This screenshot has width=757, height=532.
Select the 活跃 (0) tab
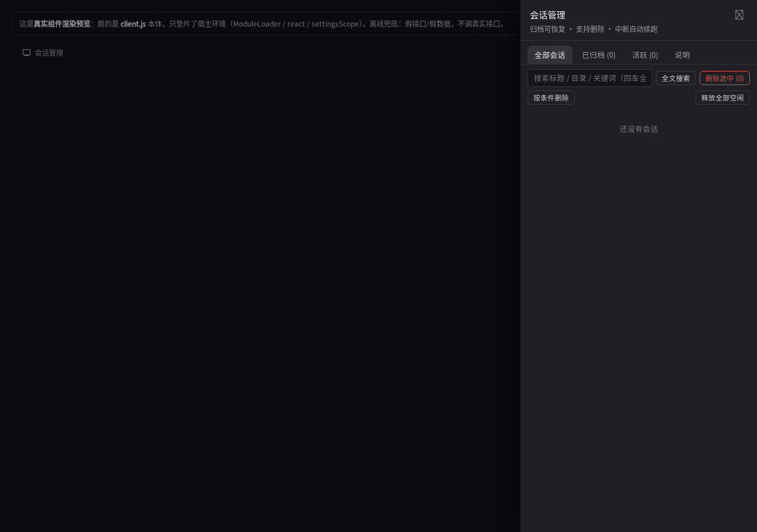point(645,55)
